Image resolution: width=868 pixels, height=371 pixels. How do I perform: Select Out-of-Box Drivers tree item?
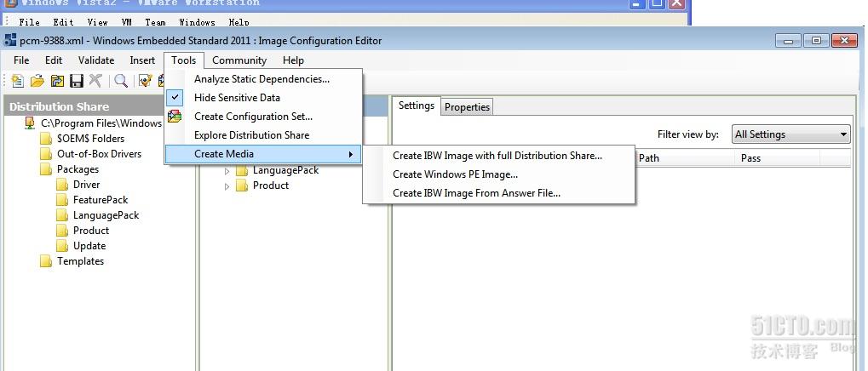99,154
